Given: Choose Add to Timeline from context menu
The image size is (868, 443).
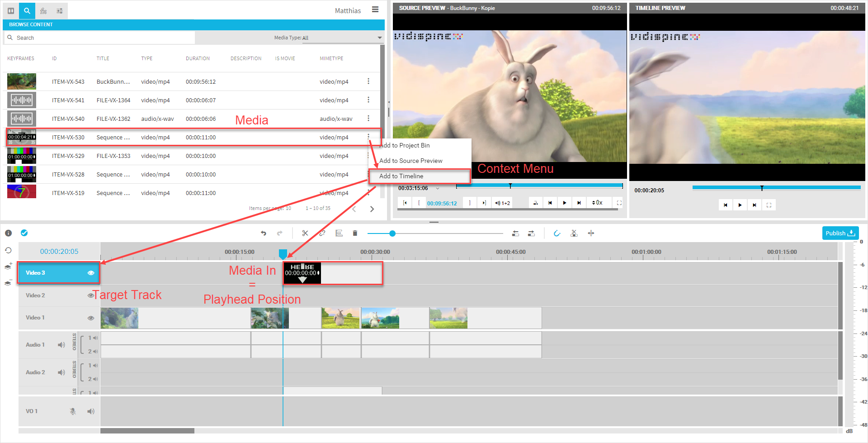Looking at the screenshot, I should [x=401, y=176].
